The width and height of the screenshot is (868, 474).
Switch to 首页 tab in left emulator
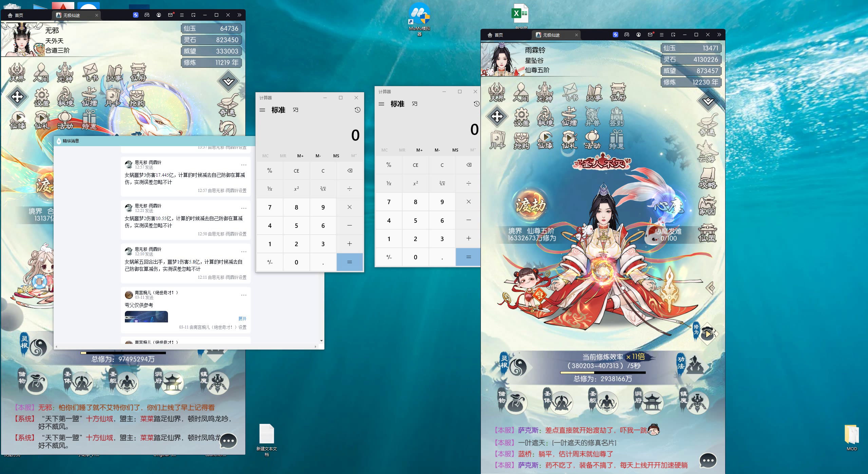point(15,15)
